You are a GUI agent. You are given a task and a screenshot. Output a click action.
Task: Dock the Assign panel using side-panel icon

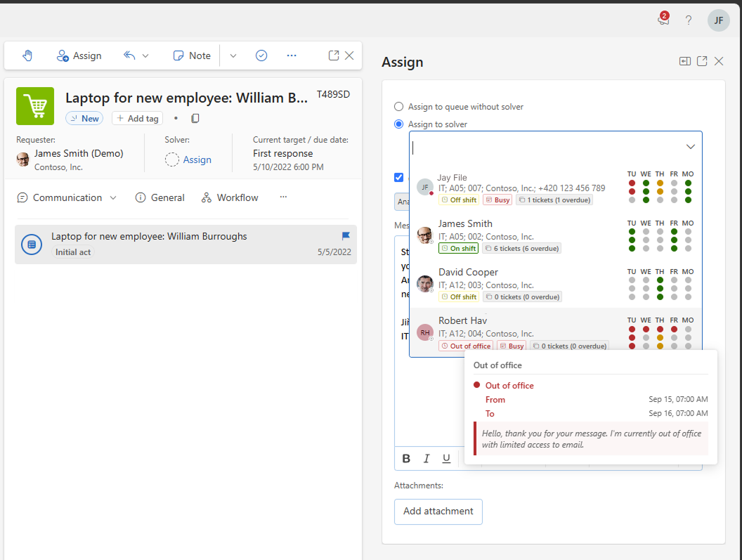(685, 61)
